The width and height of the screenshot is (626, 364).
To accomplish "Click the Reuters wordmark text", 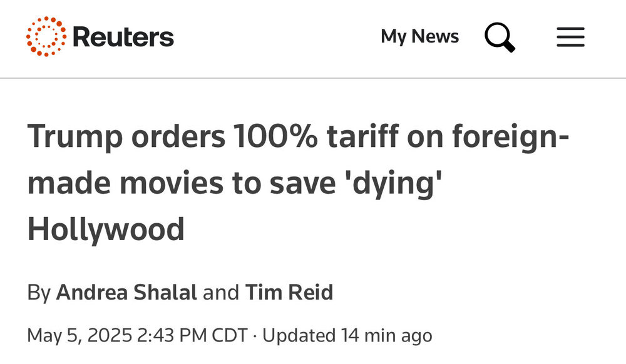I will pyautogui.click(x=123, y=38).
